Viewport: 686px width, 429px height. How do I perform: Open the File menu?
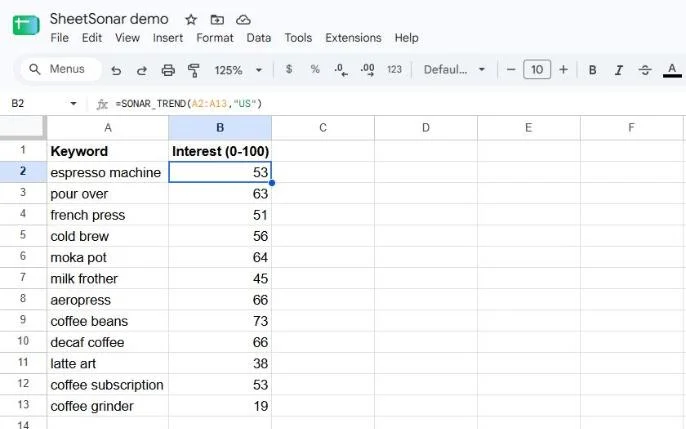60,38
